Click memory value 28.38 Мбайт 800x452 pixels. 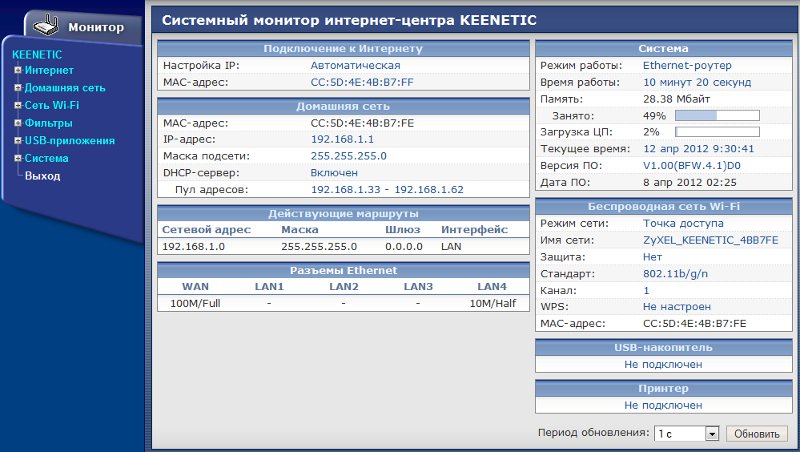click(x=677, y=99)
